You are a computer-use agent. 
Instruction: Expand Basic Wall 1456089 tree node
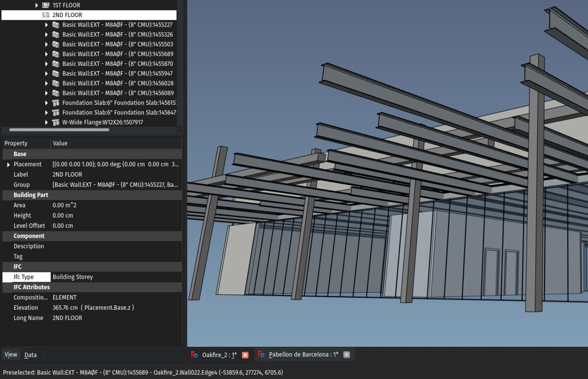[46, 93]
